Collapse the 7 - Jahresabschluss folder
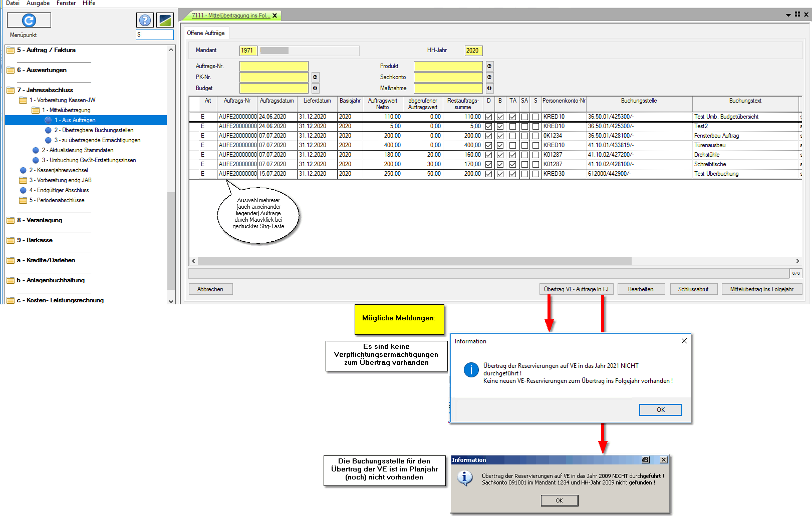Viewport: 812px width, 517px height. pyautogui.click(x=11, y=90)
